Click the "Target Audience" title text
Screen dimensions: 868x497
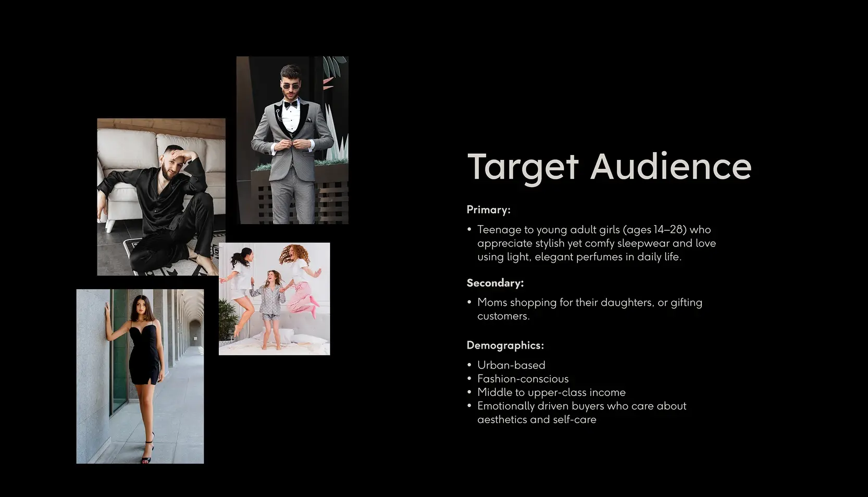(609, 167)
